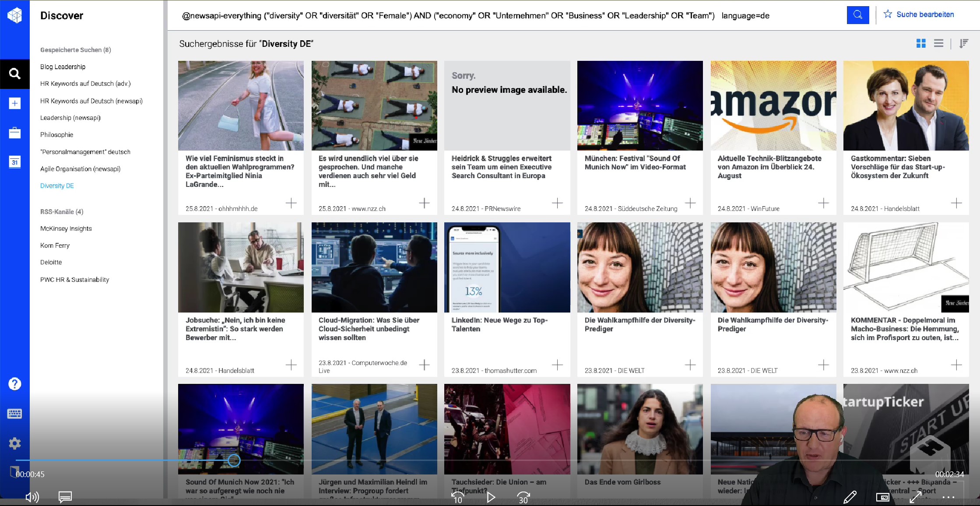Screen dimensions: 980x506
Task: Open the Discover search icon in sidebar
Action: 14,74
